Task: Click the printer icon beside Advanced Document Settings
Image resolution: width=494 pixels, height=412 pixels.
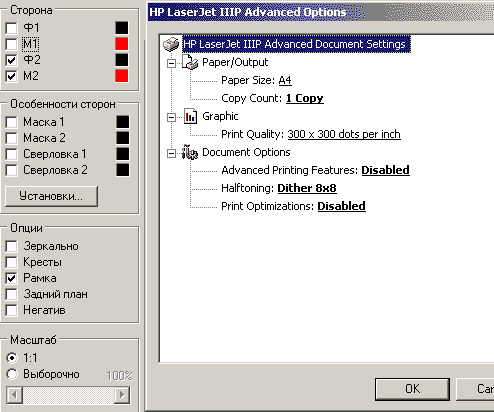Action: click(171, 44)
